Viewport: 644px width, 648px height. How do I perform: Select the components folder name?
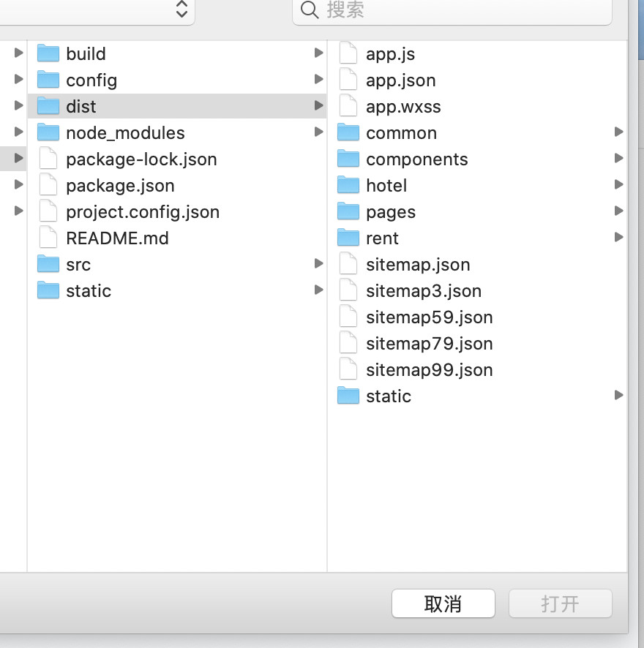click(417, 160)
